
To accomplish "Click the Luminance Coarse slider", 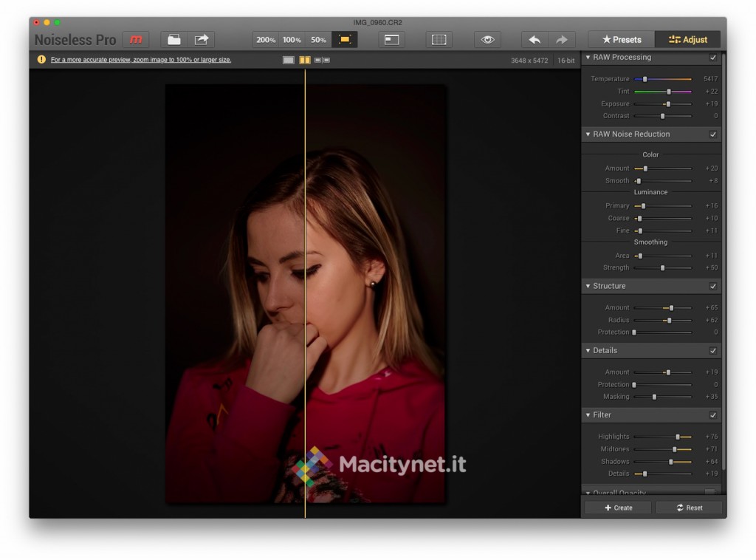I will pyautogui.click(x=663, y=219).
